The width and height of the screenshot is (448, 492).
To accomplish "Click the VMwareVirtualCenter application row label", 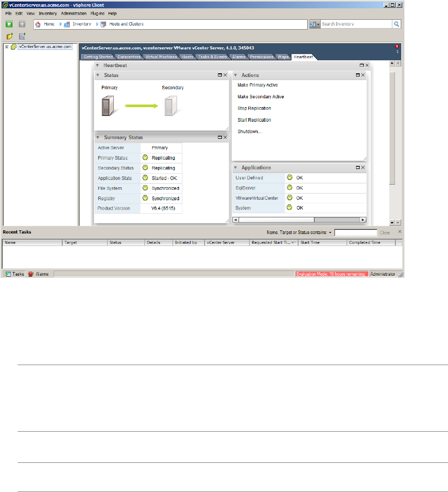I will 257,198.
